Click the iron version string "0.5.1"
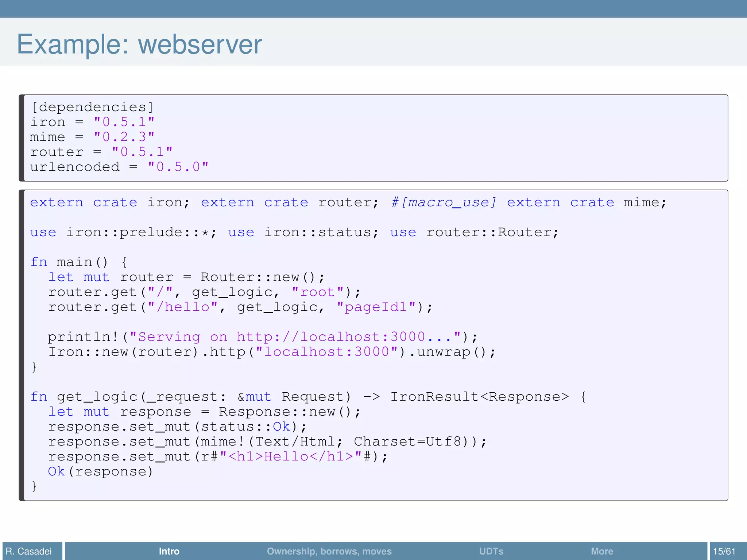Screen dimensions: 747x560 pyautogui.click(x=124, y=122)
